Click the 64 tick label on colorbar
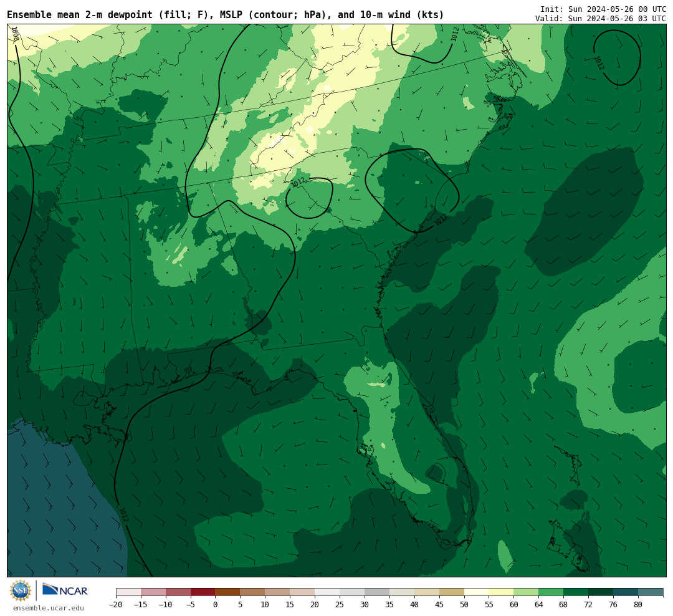Screen dimensions: 673x616 pyautogui.click(x=539, y=605)
